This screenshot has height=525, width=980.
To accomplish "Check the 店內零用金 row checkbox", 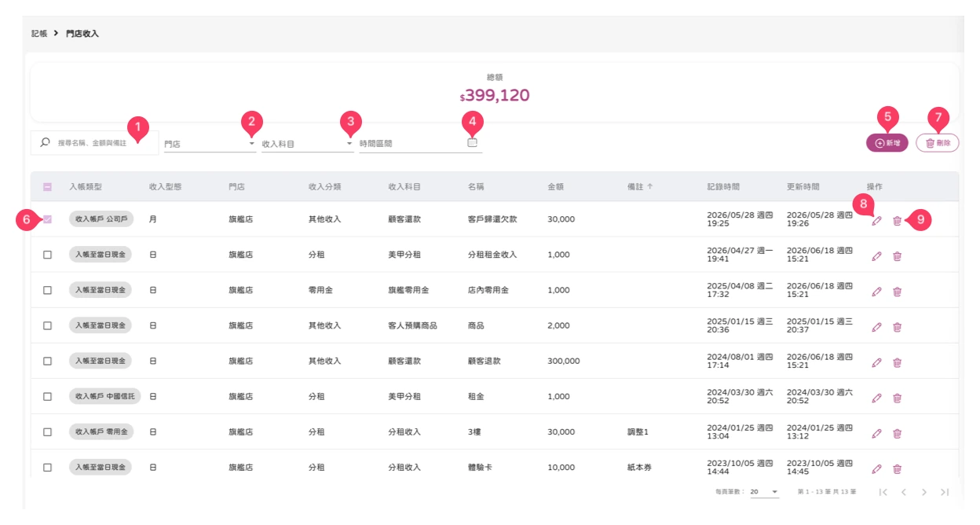I will [47, 290].
